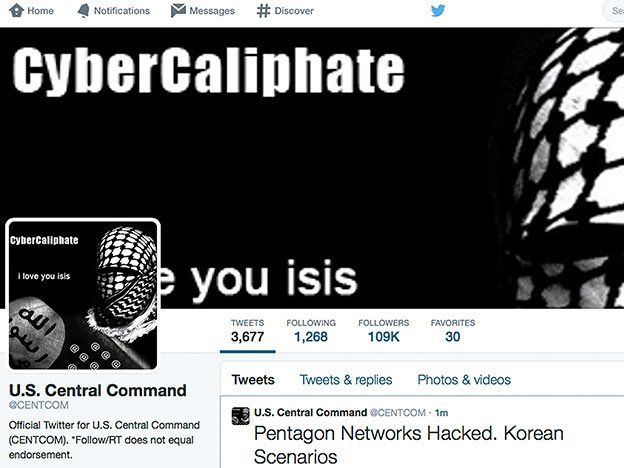The image size is (624, 468).
Task: Click the tweet author name U.S. Central Command
Action: coord(310,413)
